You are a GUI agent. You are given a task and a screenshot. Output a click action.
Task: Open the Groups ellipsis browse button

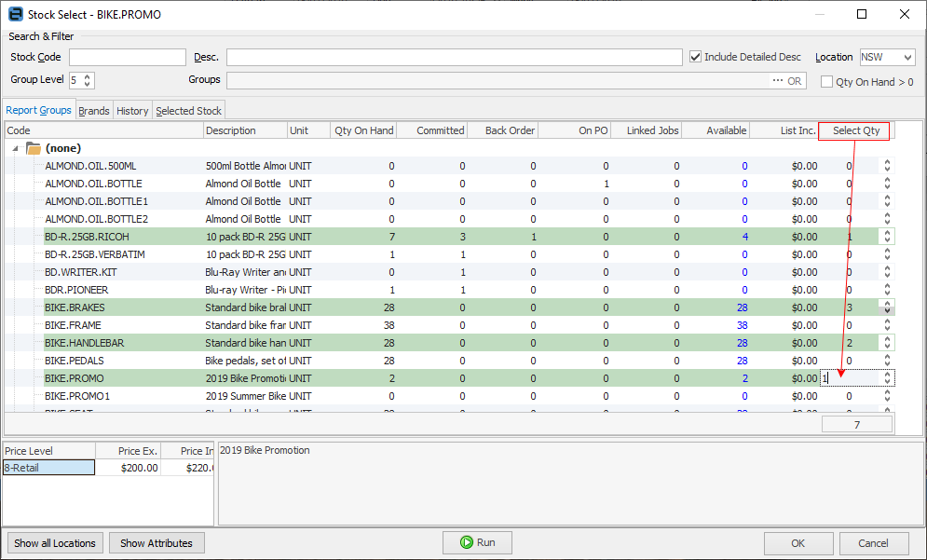pos(778,81)
